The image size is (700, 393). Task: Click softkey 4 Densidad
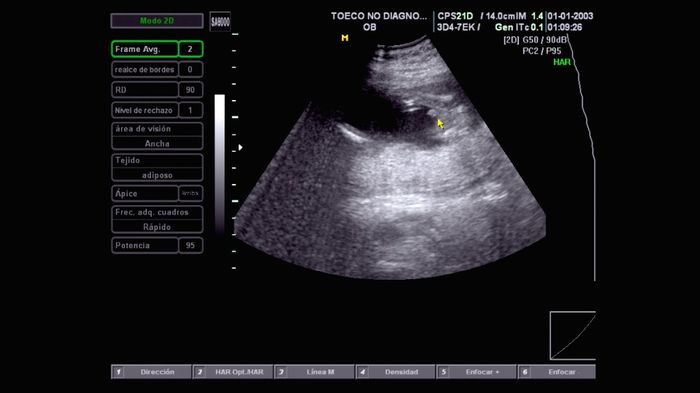(395, 372)
